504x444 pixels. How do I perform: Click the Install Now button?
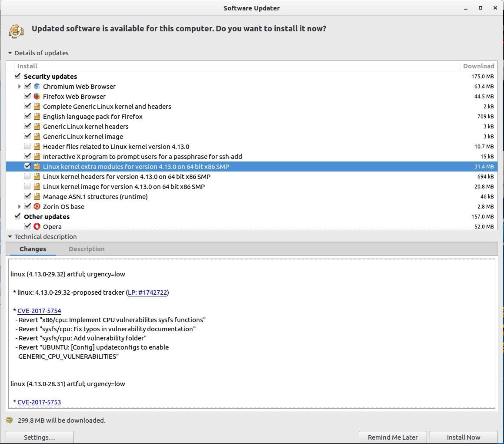click(x=464, y=437)
